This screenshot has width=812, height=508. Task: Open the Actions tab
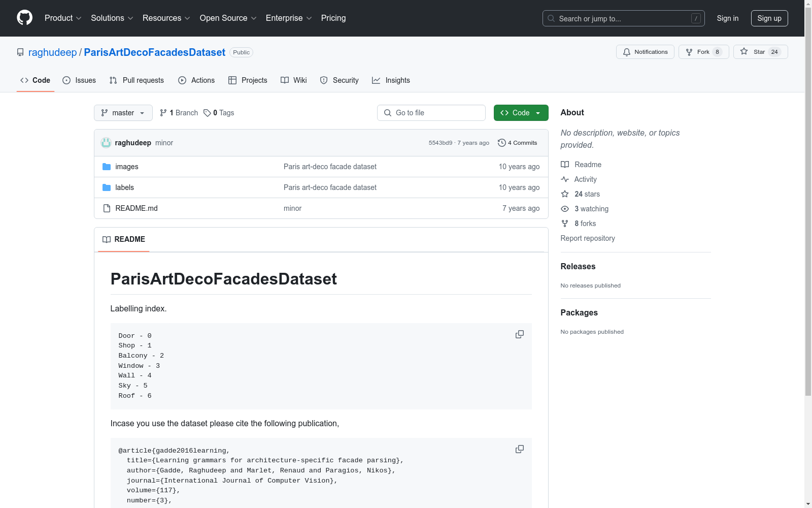(x=196, y=80)
